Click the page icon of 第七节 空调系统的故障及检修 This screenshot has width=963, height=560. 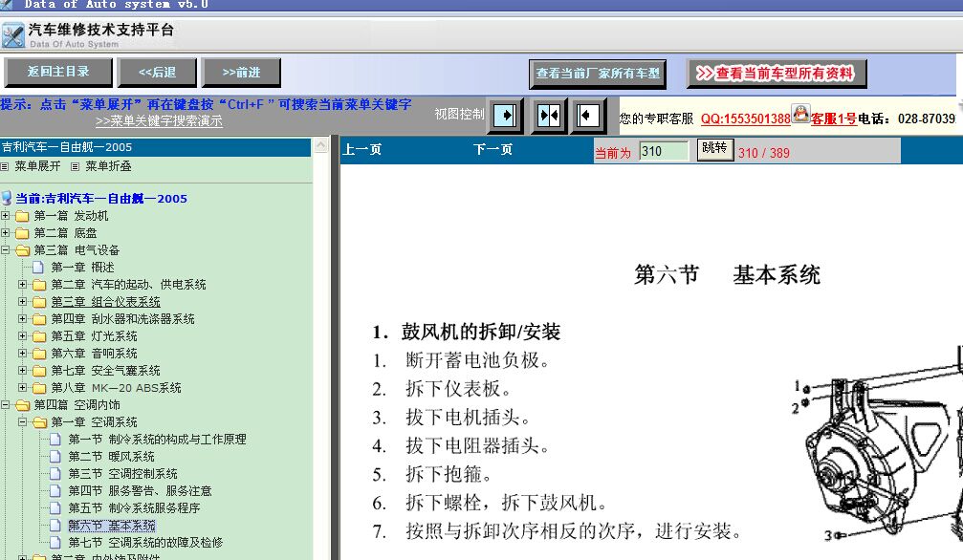(x=55, y=542)
